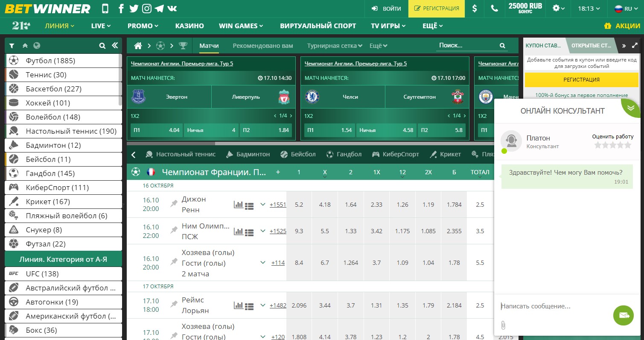Open the settings gear dropdown
The image size is (644, 340).
pyautogui.click(x=558, y=9)
